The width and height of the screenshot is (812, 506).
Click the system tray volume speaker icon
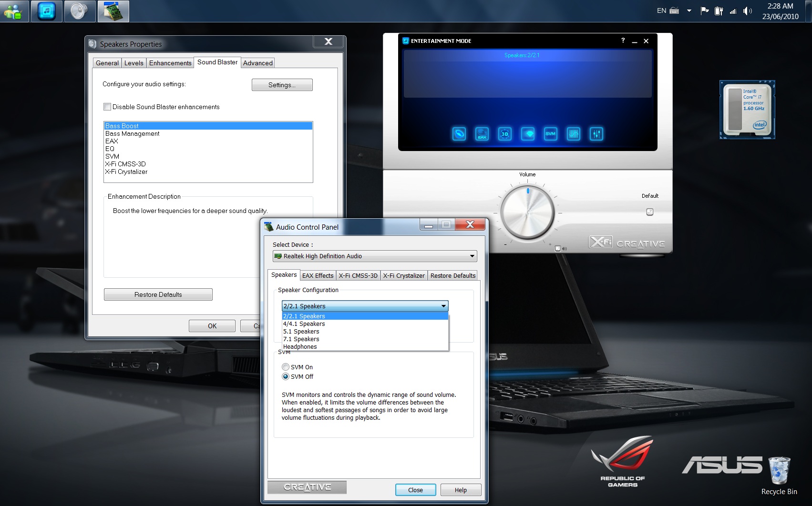pos(747,10)
